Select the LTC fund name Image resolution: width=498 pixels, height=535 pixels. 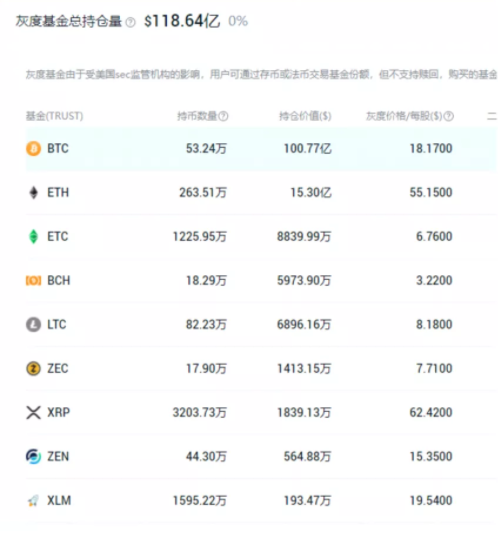[57, 324]
